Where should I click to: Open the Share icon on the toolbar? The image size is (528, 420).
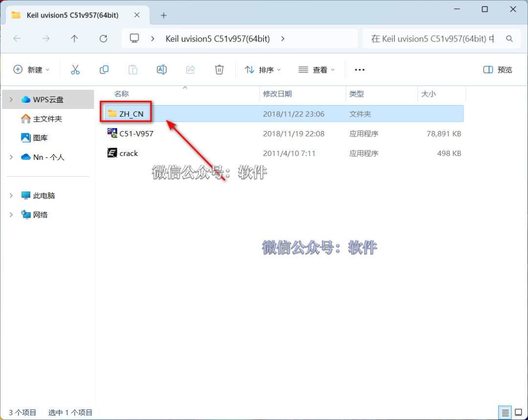tap(190, 69)
